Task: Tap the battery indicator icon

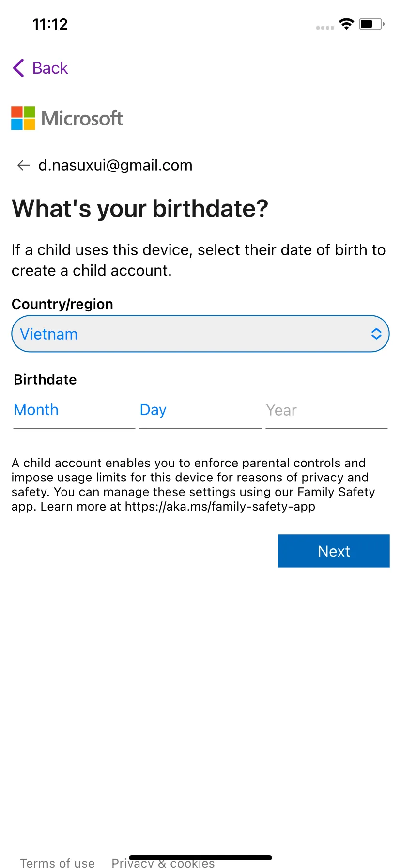Action: (x=372, y=24)
